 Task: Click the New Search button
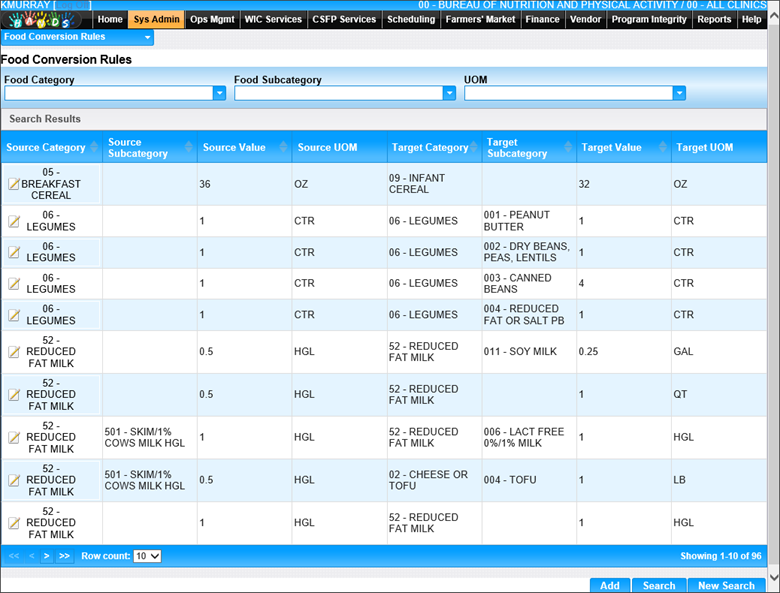pos(726,586)
